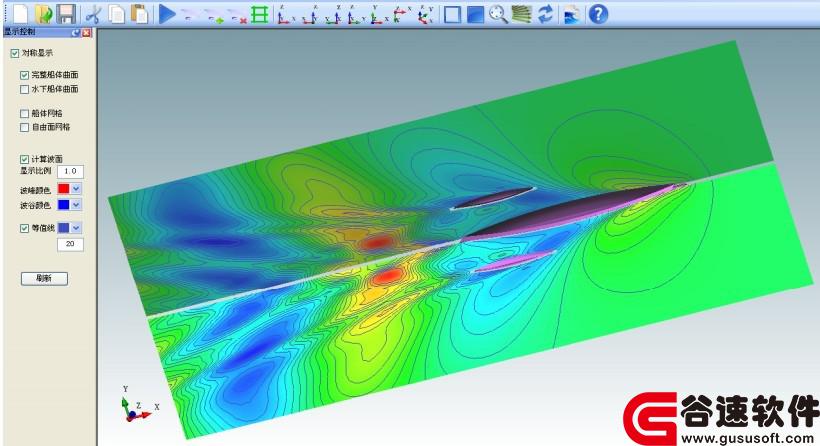Click the 刷新 refresh button
The image size is (820, 446).
point(44,279)
